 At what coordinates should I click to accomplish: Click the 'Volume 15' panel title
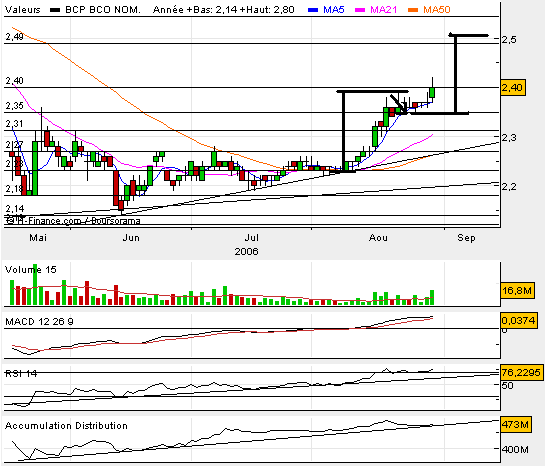point(31,270)
